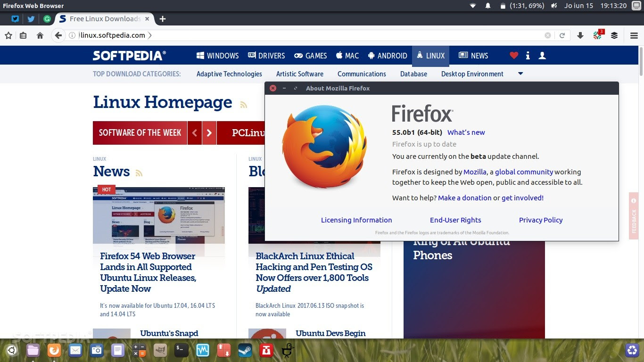Open End-User Rights in About dialog

(x=455, y=220)
